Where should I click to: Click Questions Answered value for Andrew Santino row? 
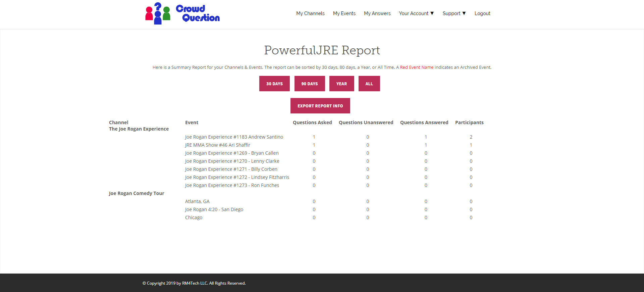pyautogui.click(x=426, y=137)
